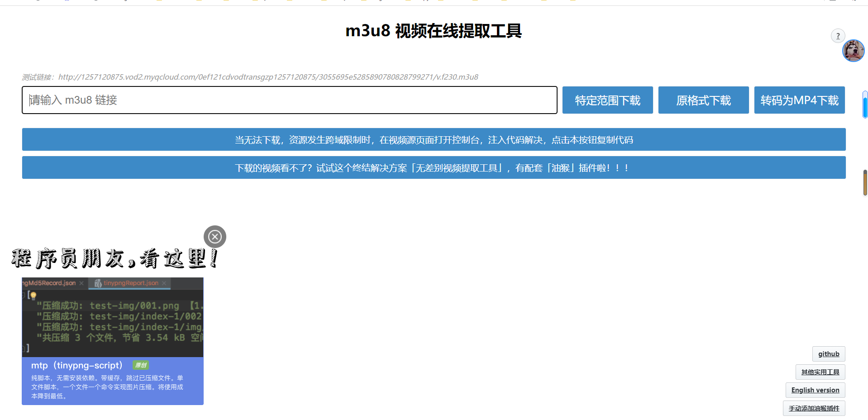The width and height of the screenshot is (868, 420).
Task: Open "手动添加油猴插件" link
Action: pos(813,408)
